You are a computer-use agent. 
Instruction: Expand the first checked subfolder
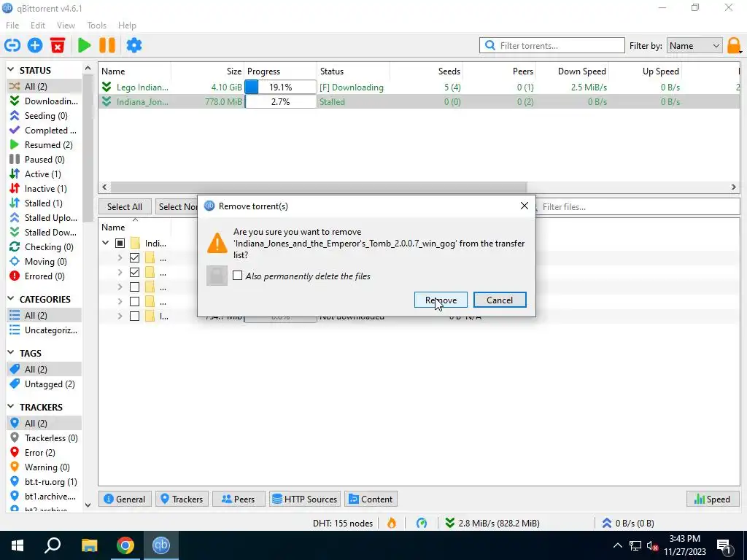coord(120,258)
